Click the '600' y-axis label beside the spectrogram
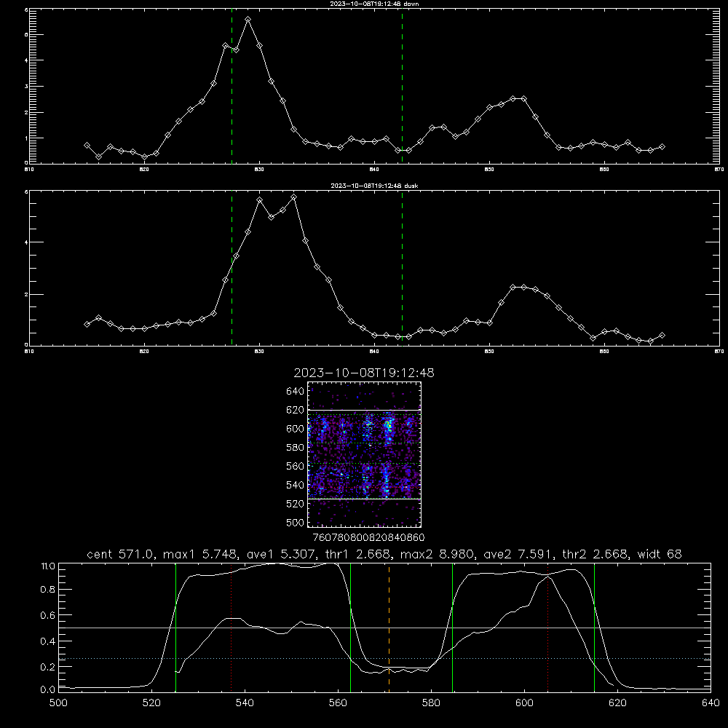The width and height of the screenshot is (728, 728). (x=296, y=429)
